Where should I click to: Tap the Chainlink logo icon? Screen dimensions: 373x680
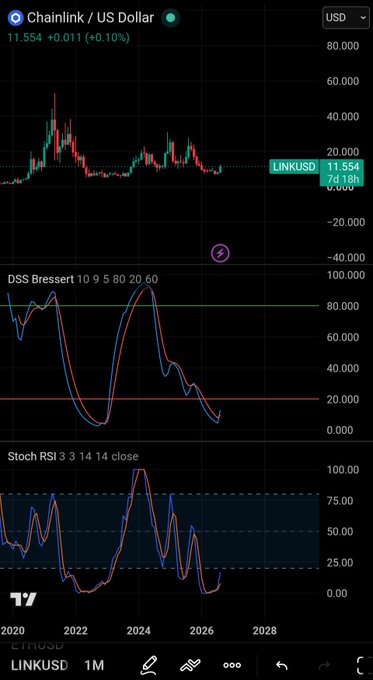pos(16,18)
